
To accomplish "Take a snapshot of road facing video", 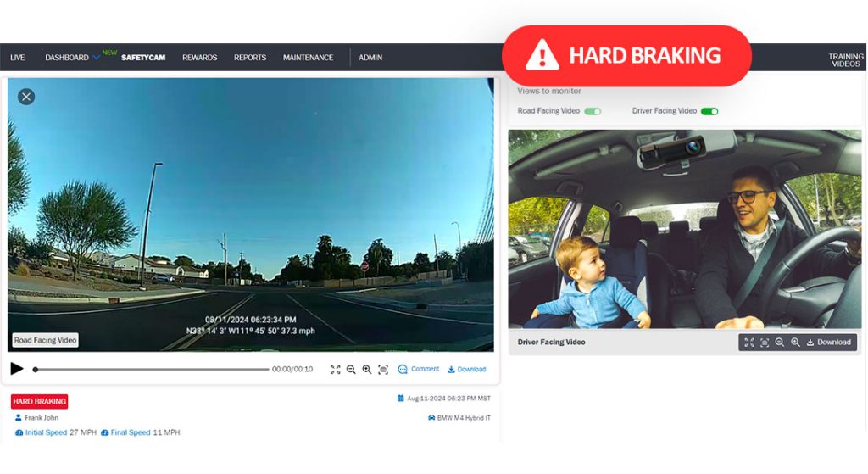I will [x=383, y=370].
